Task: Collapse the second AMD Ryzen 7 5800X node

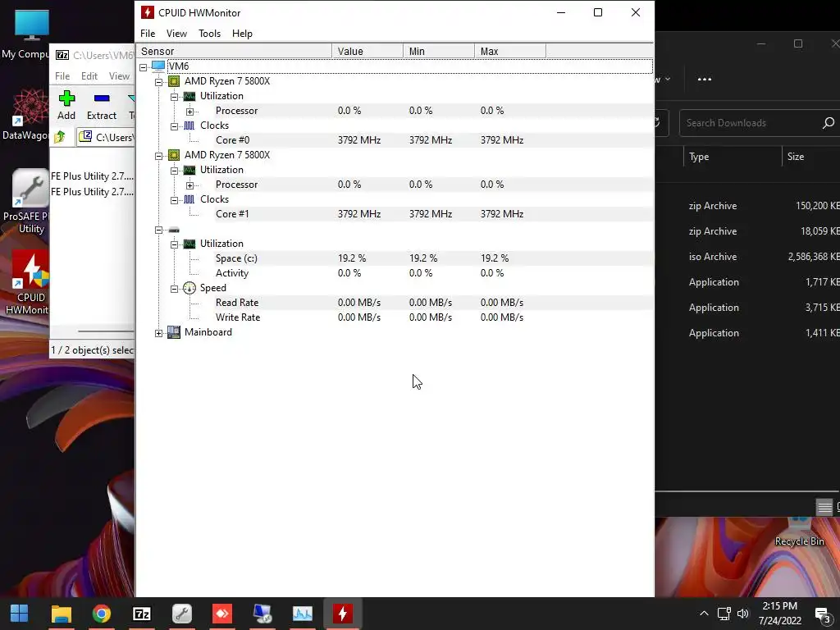Action: tap(158, 156)
